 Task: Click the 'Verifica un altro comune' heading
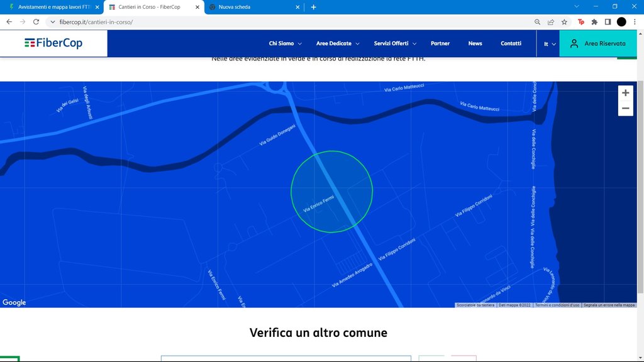[x=318, y=332]
